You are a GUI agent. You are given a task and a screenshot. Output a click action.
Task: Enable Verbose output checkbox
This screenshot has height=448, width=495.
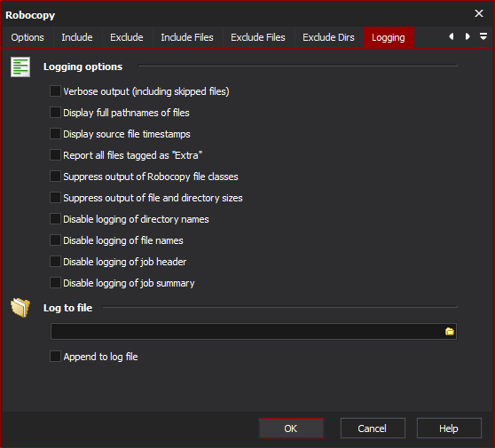click(55, 91)
